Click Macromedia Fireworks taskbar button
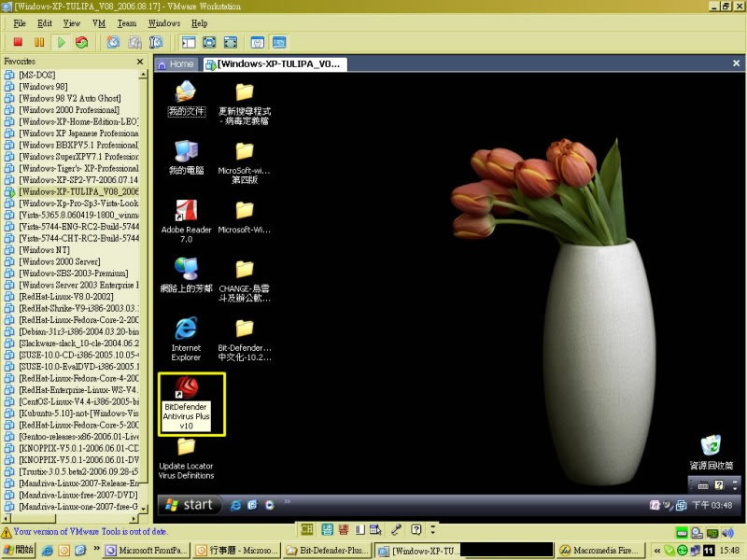The image size is (747, 560). point(601,551)
